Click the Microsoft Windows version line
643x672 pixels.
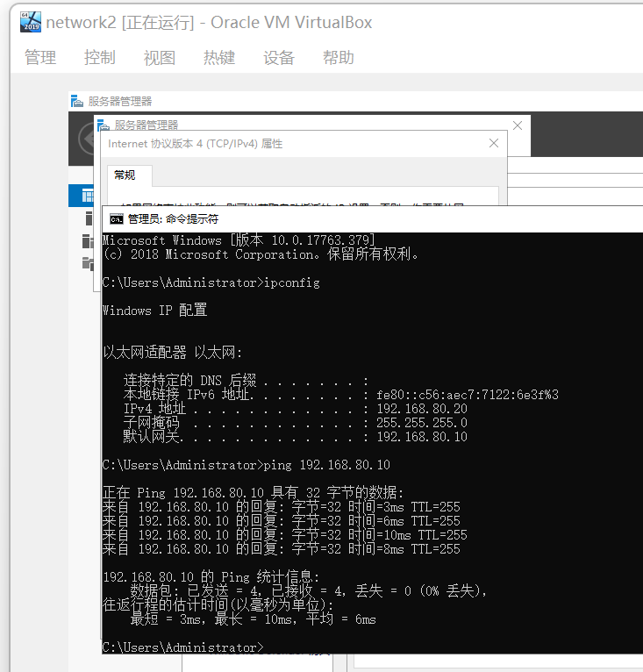tap(239, 240)
